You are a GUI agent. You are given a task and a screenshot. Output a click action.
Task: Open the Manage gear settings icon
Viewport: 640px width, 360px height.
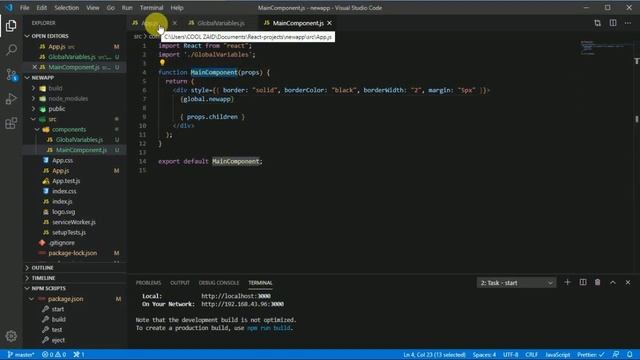click(x=11, y=336)
